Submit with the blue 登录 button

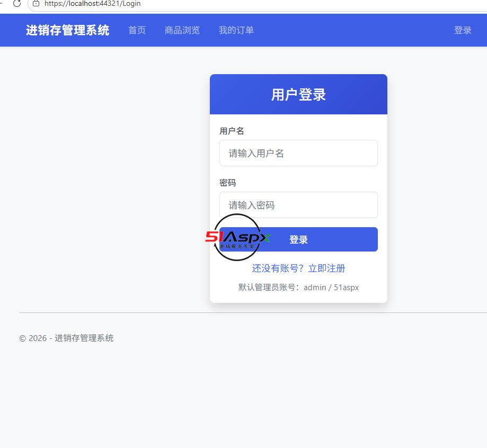tap(298, 239)
